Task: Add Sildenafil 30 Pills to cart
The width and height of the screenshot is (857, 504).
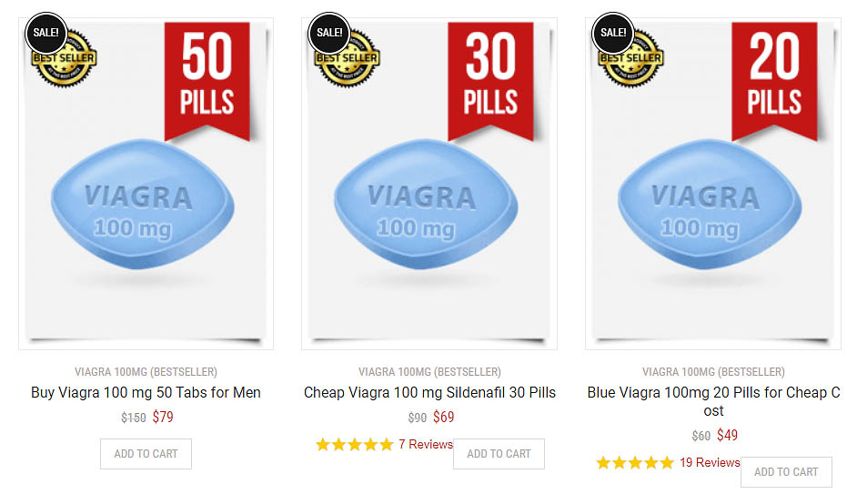Action: coord(499,454)
